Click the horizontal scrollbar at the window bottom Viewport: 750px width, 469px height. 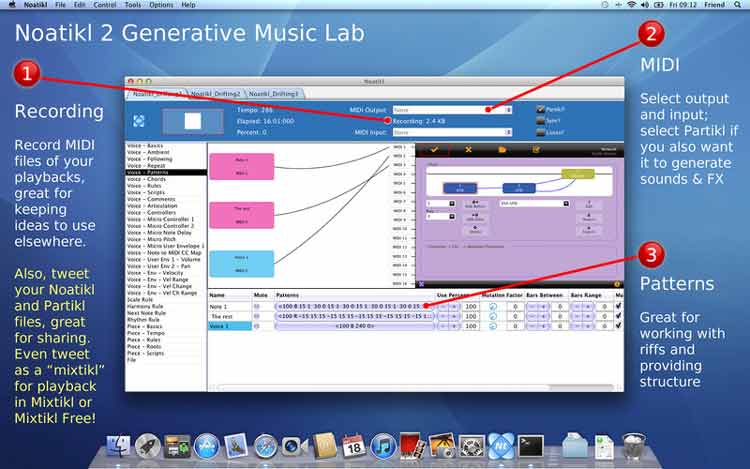[415, 387]
